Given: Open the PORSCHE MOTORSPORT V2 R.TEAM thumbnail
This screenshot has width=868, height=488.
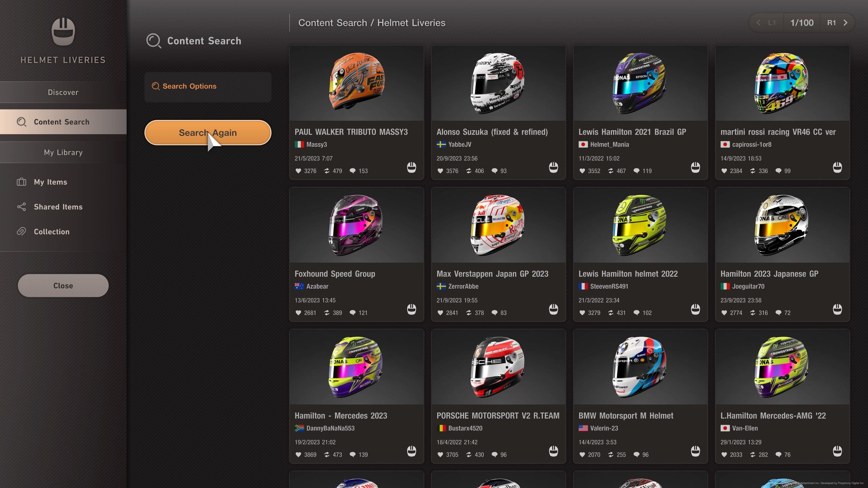Looking at the screenshot, I should [498, 367].
